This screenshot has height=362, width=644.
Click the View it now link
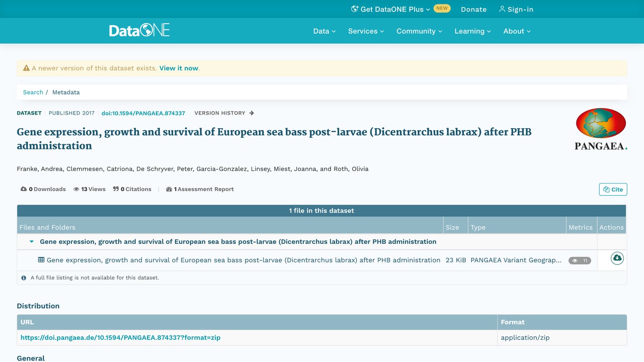pyautogui.click(x=179, y=68)
